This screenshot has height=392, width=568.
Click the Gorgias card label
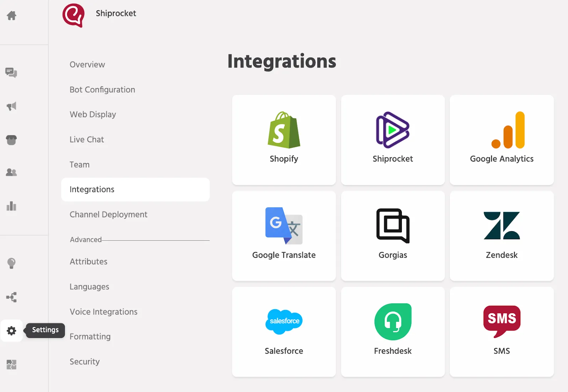click(x=393, y=255)
